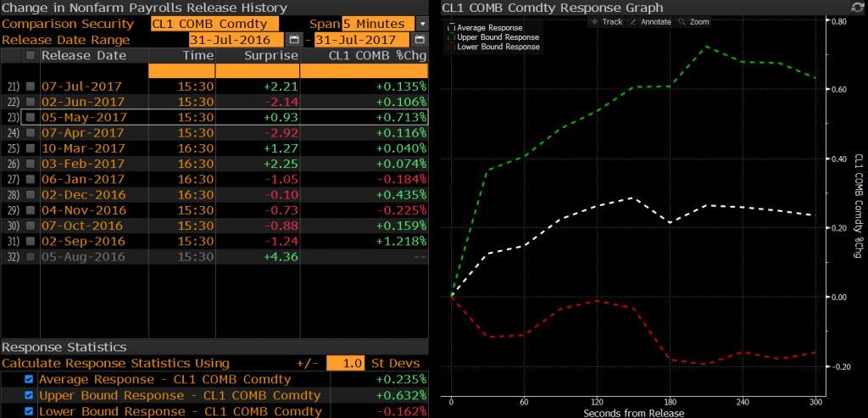This screenshot has height=418, width=868.
Task: Expand the Span dropdown arrow
Action: pos(422,25)
